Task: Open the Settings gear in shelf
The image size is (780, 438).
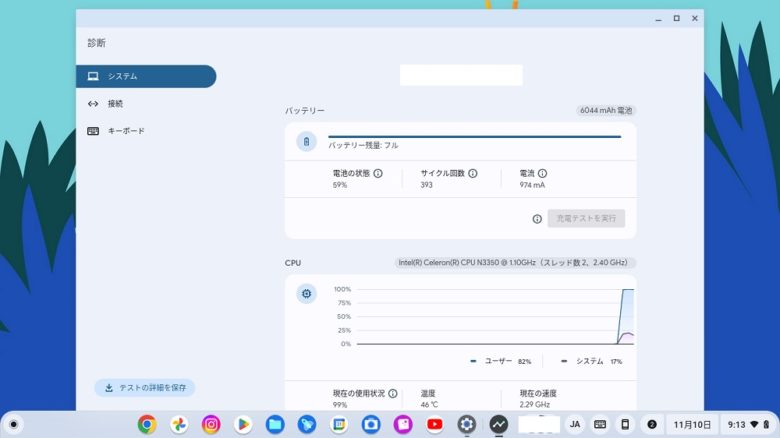Action: point(466,424)
